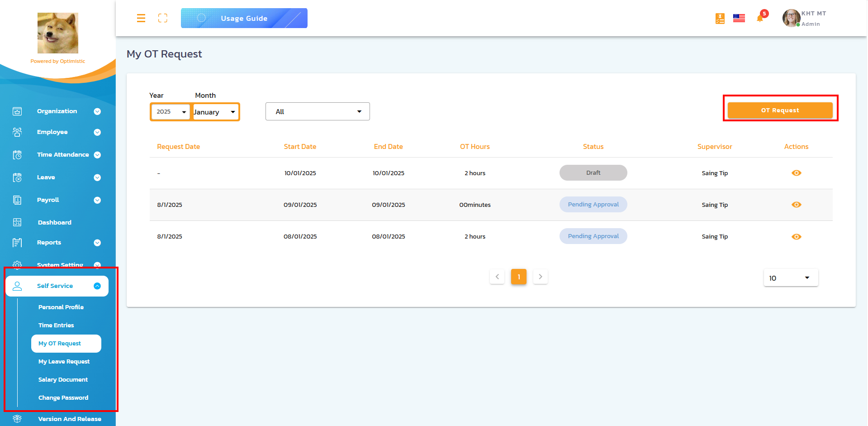Open the notifications bell
This screenshot has width=868, height=426.
click(760, 19)
